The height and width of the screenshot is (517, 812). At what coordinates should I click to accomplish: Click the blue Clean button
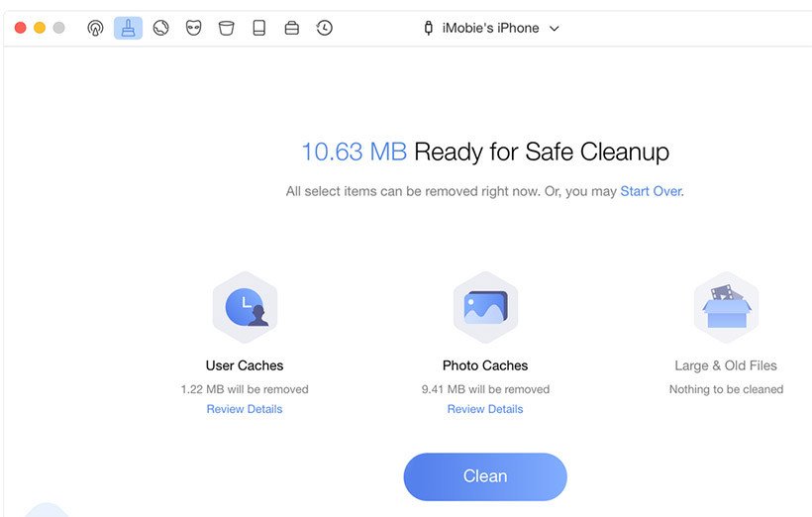(x=485, y=476)
